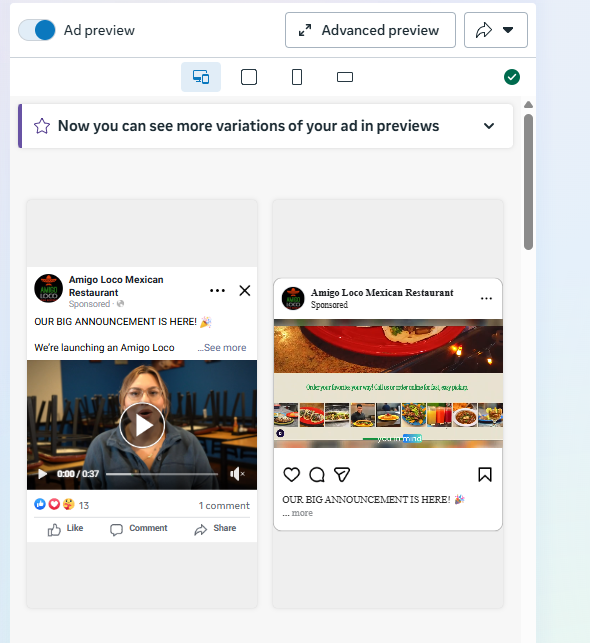Click the preview pane scrollbar thumb
The image size is (590, 643).
[x=528, y=182]
